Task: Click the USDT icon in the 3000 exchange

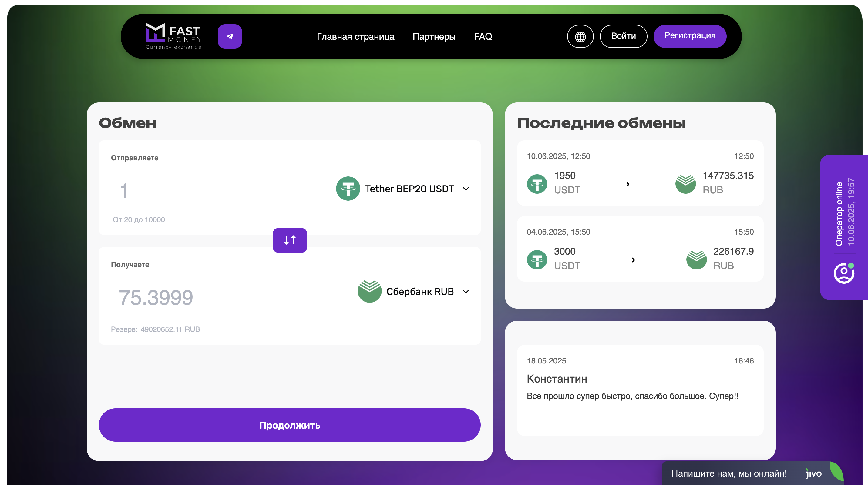Action: coord(537,260)
